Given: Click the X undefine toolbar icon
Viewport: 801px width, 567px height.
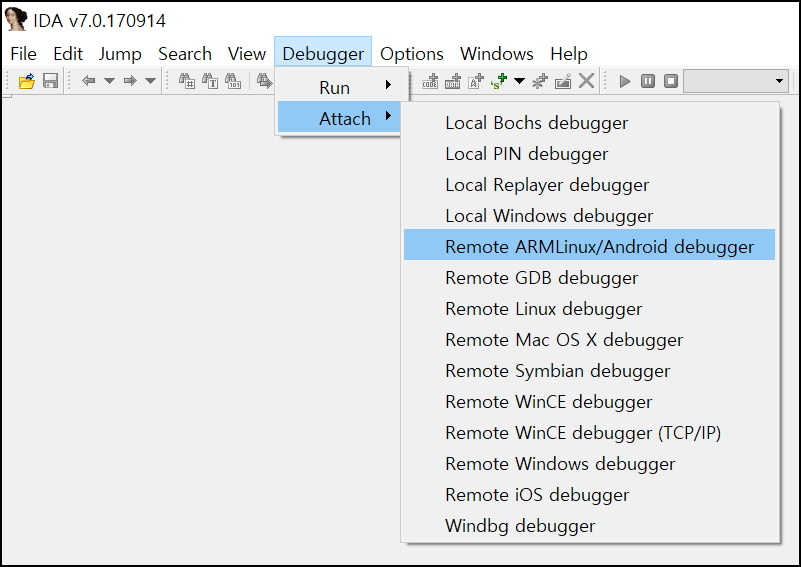Looking at the screenshot, I should tap(586, 81).
